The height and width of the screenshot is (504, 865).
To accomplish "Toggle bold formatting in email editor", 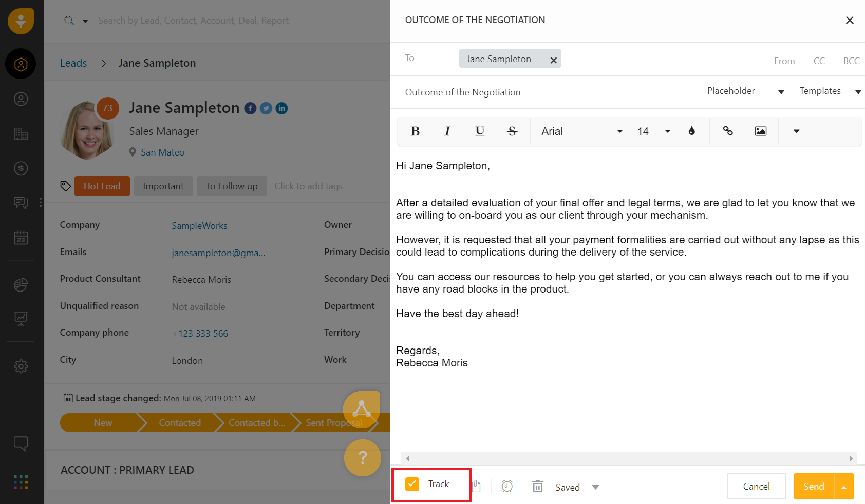I will (x=415, y=131).
